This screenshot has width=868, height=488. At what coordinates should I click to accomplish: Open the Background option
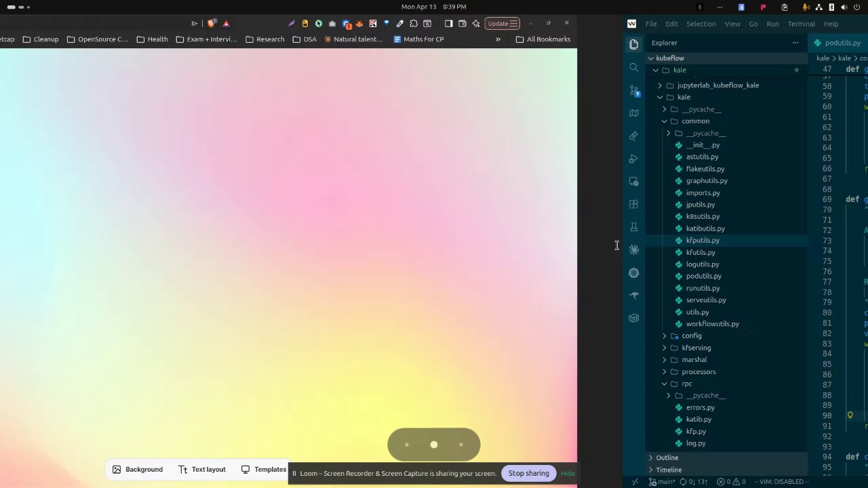[138, 469]
